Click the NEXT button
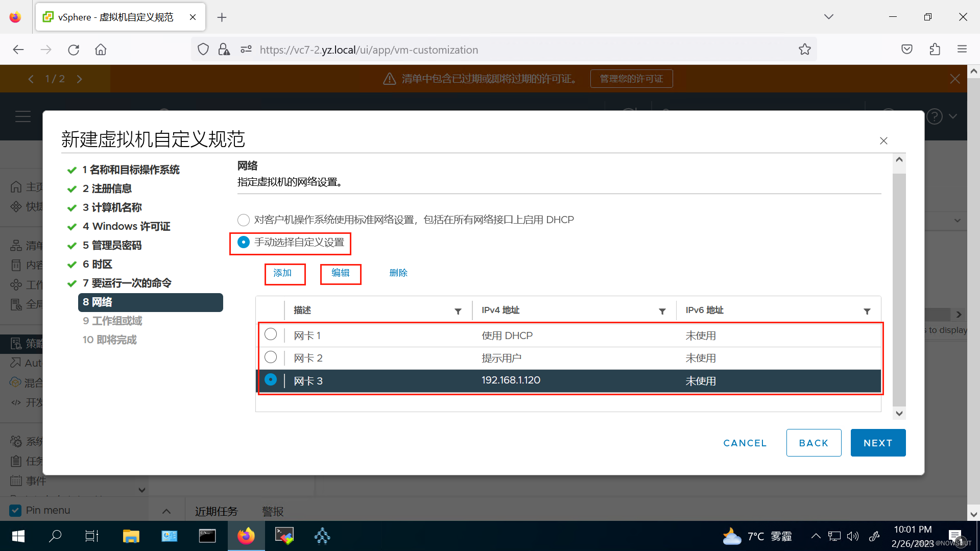 click(x=877, y=442)
